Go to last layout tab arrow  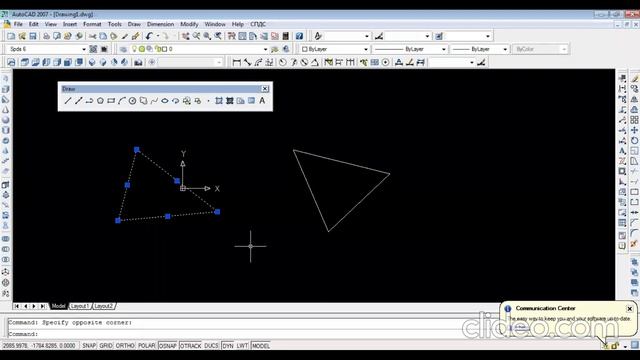[x=43, y=306]
